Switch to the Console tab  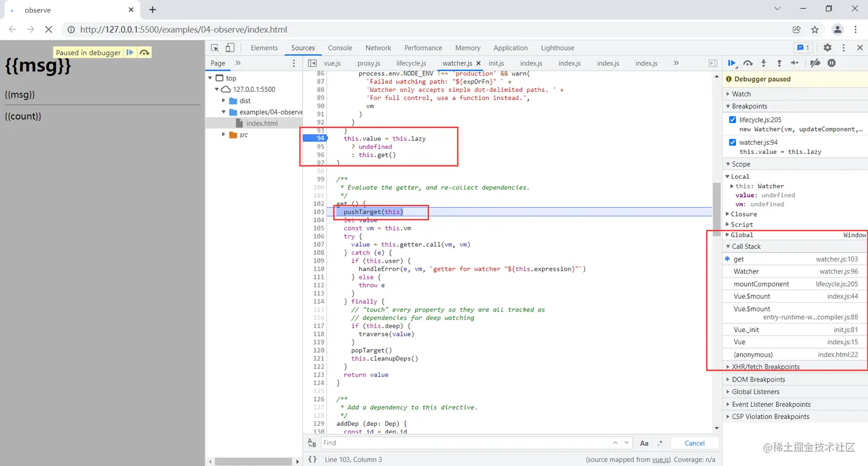[x=340, y=48]
